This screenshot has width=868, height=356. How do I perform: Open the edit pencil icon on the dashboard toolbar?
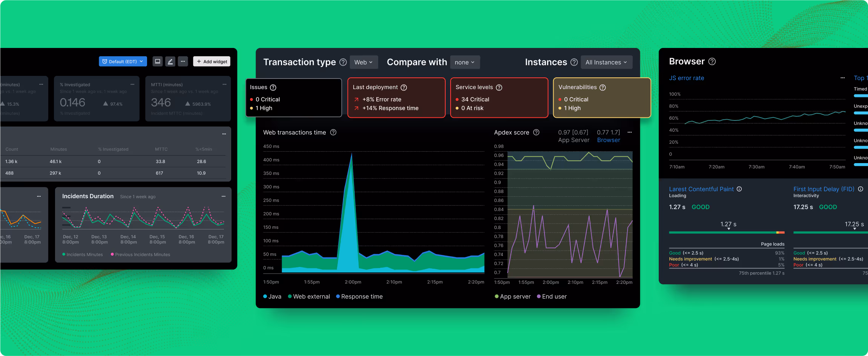tap(170, 61)
